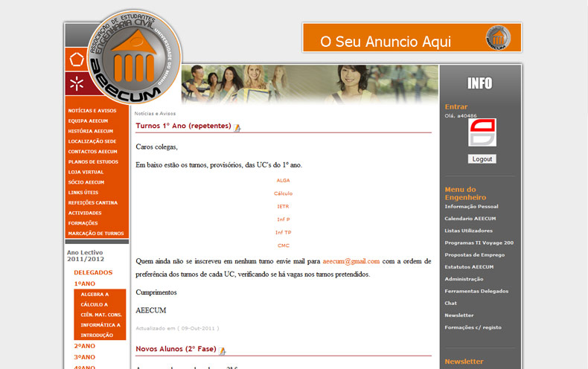Click the 'O Seu Anuncio Aqui' banner
Screen dimensions: 588x369
pyautogui.click(x=412, y=37)
